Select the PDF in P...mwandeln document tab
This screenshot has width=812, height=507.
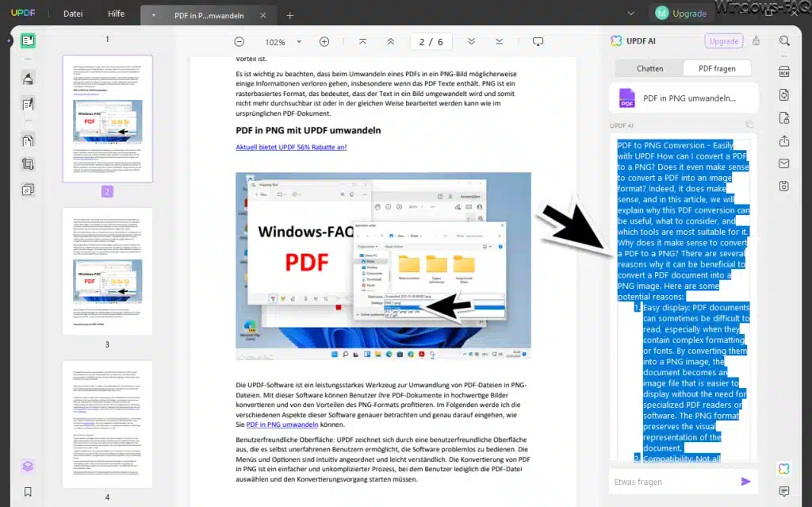209,16
